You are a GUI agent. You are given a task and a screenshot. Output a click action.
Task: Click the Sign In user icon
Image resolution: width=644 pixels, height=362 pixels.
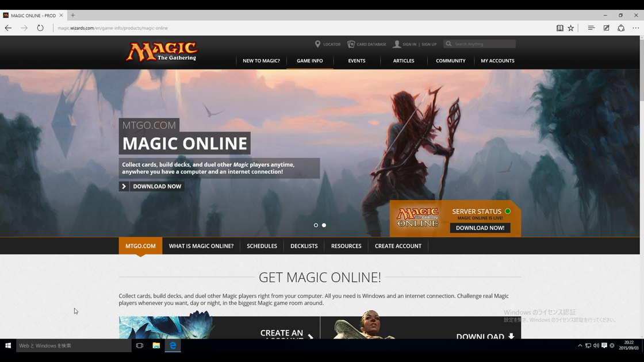pos(397,44)
